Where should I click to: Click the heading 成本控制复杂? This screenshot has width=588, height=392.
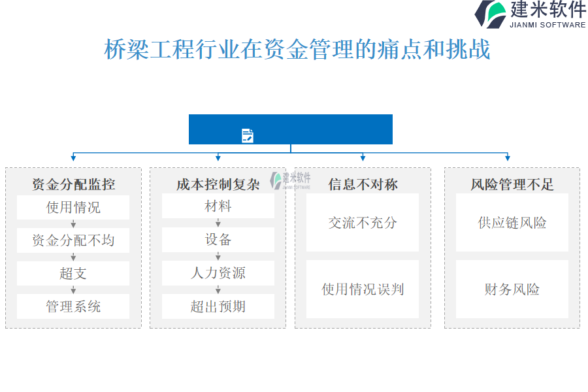[218, 184]
